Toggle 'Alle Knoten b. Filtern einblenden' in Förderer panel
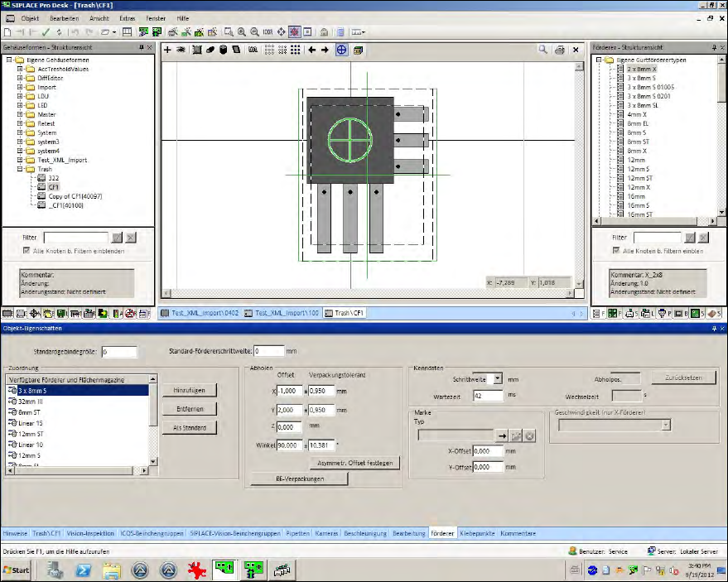Viewport: 728px width, 582px height. point(615,250)
